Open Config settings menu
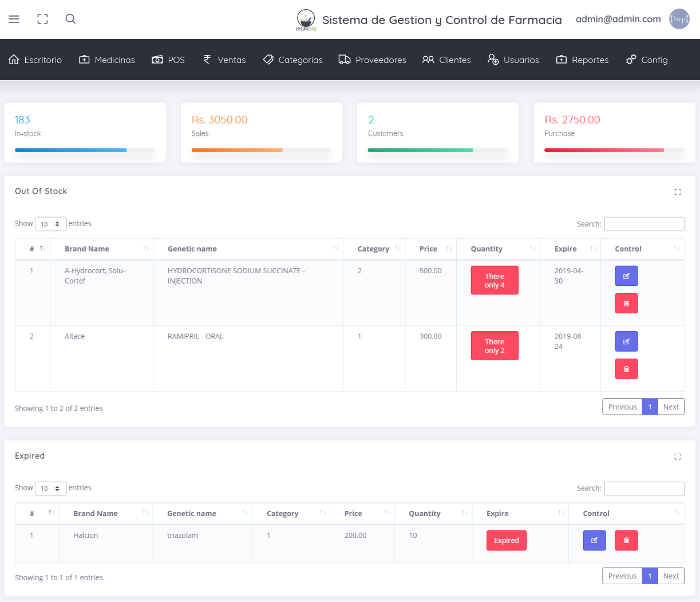This screenshot has height=602, width=700. [647, 60]
